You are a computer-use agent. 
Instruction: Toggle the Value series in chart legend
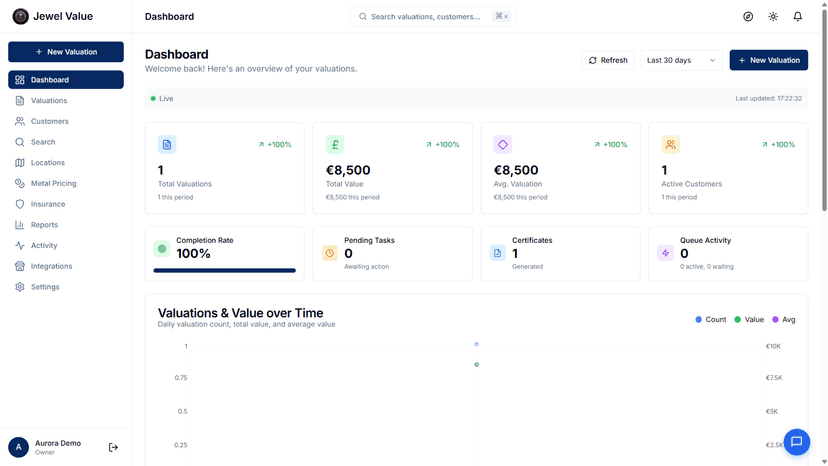[x=749, y=320]
